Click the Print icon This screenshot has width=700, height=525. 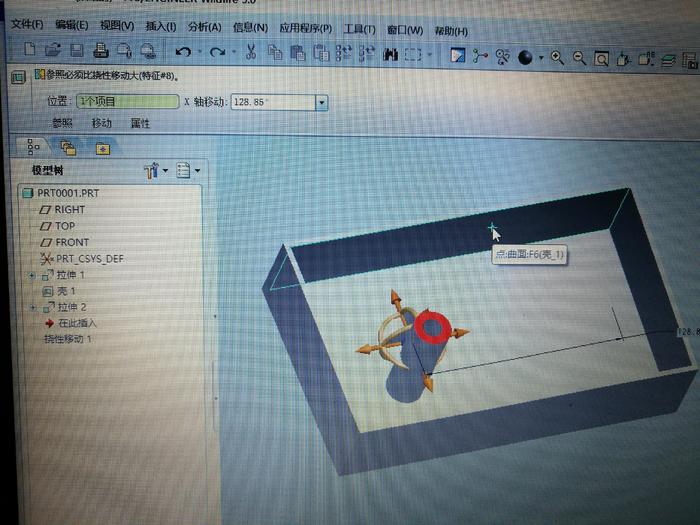click(x=101, y=50)
